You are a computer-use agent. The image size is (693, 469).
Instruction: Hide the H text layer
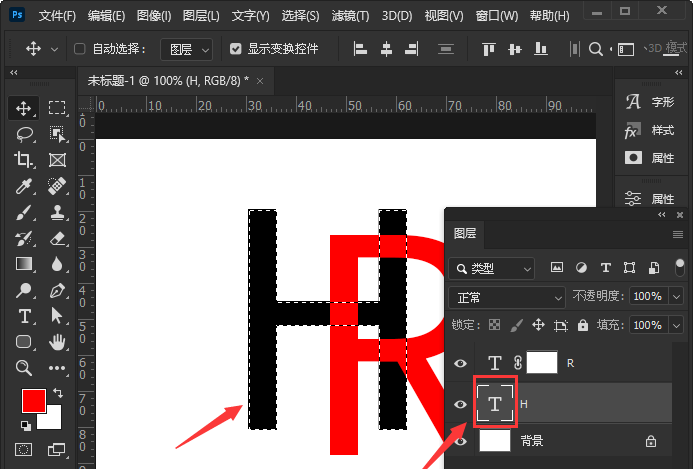pos(460,404)
